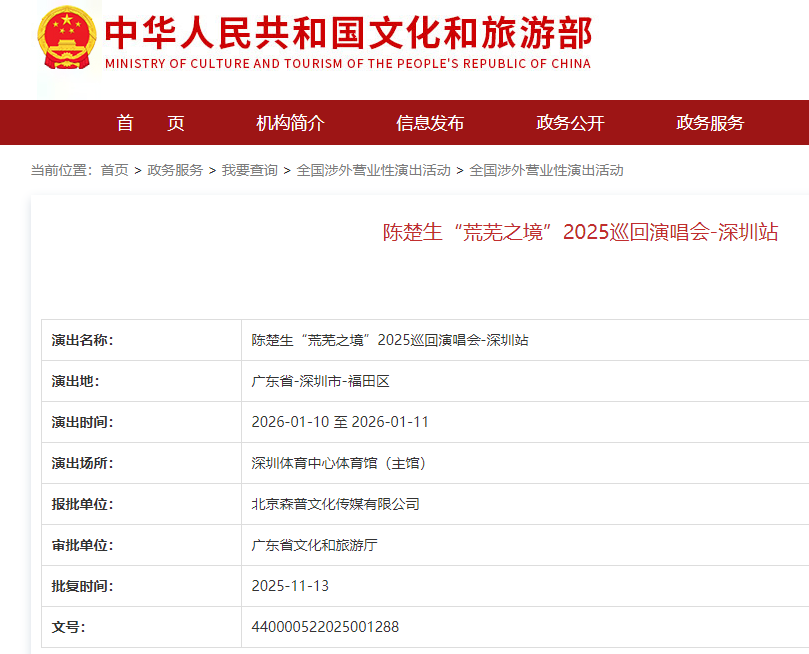Viewport: 809px width, 654px height.
Task: Click 首页 in the breadcrumb trail
Action: tap(114, 170)
